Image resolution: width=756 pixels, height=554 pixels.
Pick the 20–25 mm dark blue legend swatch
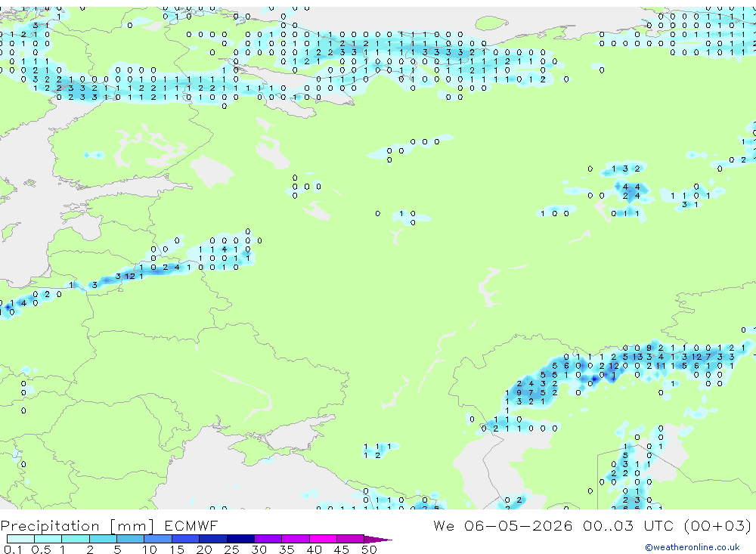[213, 539]
